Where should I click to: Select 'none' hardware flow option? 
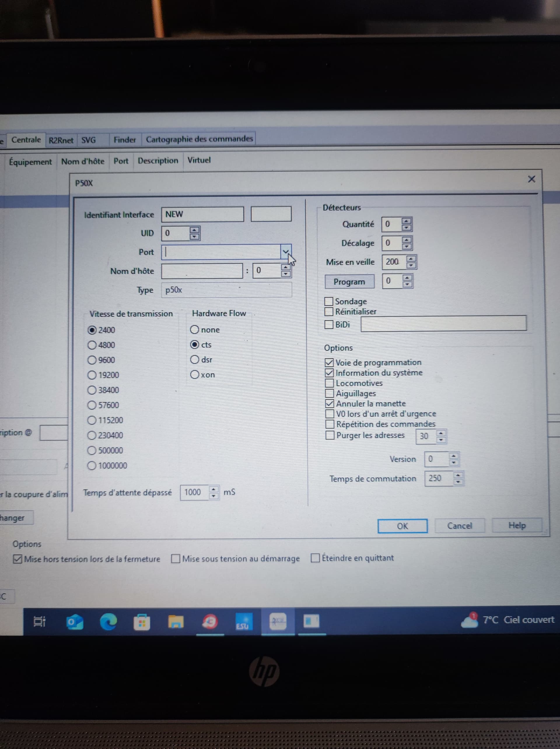tap(195, 330)
